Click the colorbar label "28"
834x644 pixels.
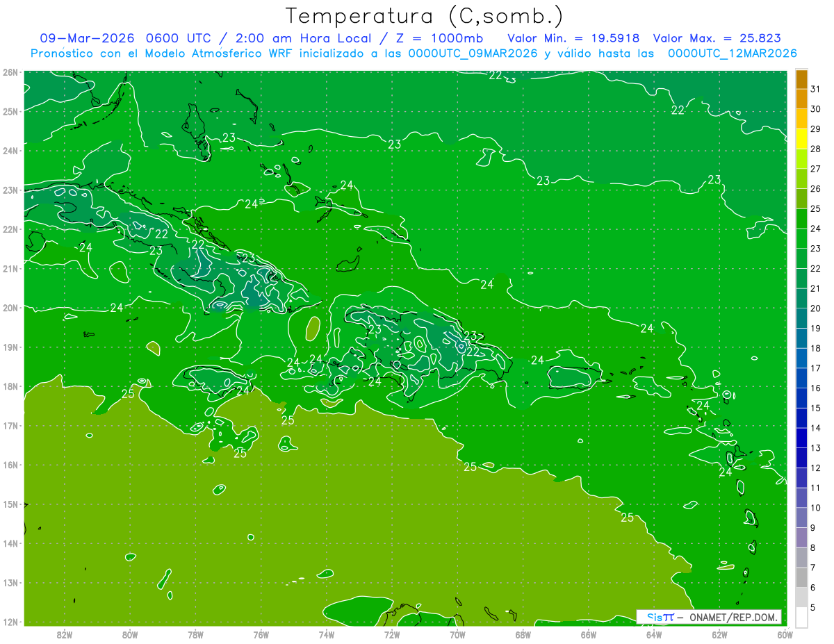click(x=816, y=149)
